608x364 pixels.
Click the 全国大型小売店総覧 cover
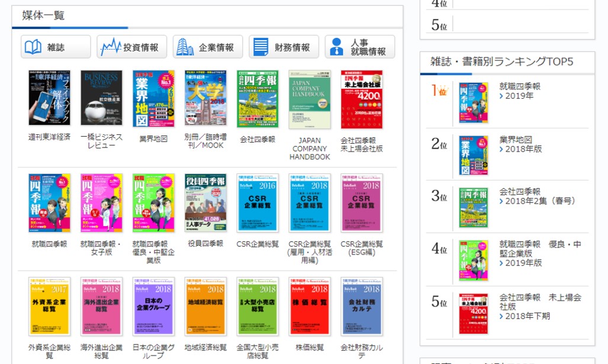(x=258, y=306)
